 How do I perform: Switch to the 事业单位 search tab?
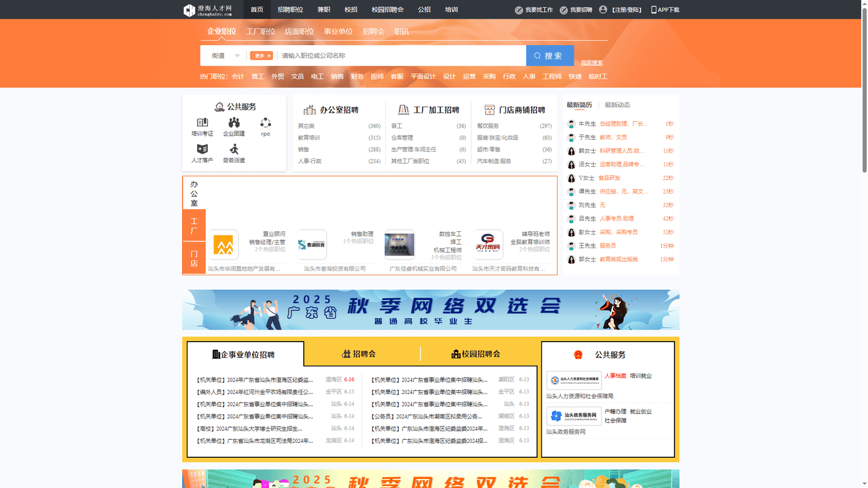[x=338, y=31]
